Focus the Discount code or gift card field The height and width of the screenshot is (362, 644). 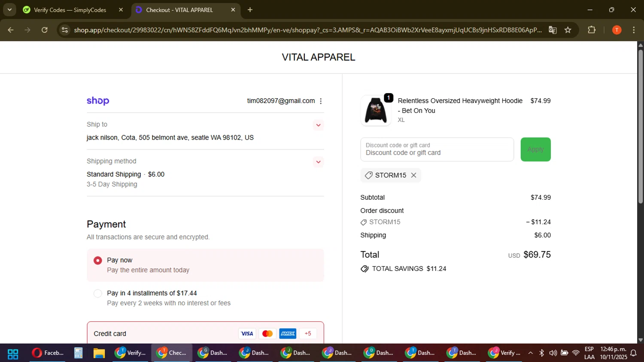(x=437, y=149)
